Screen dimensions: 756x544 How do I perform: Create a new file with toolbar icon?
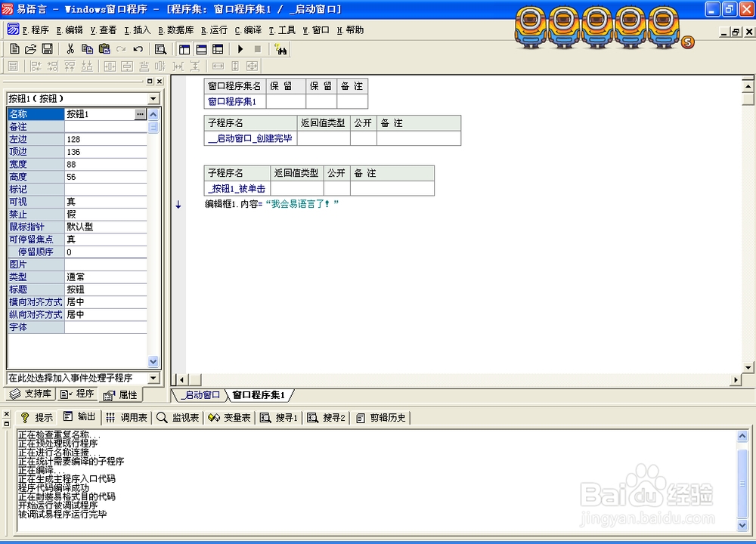pos(14,49)
